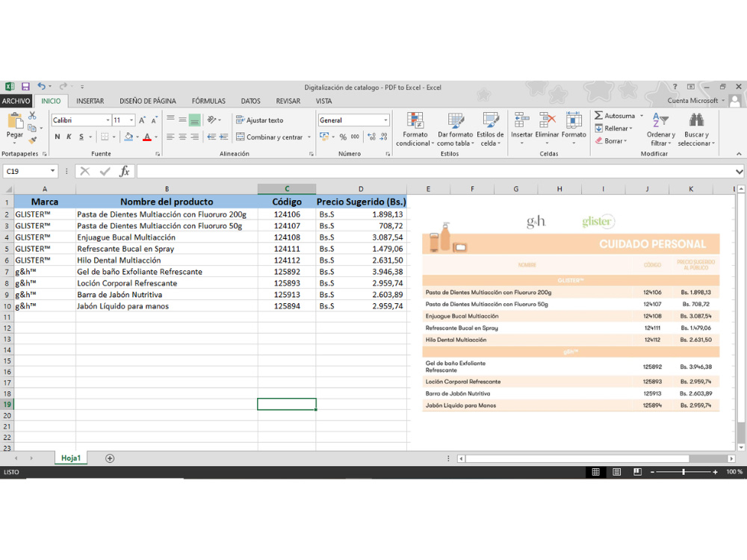Switch to Normal view in status bar
The width and height of the screenshot is (747, 560).
pos(595,472)
